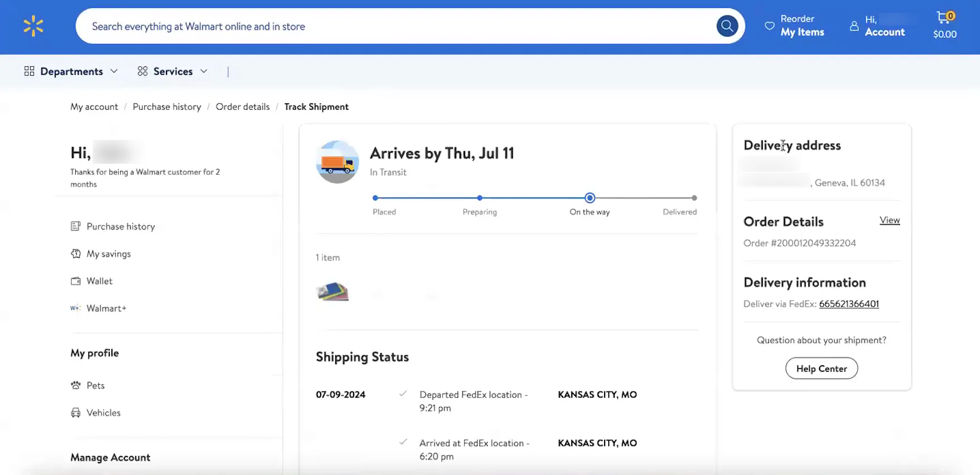Image resolution: width=980 pixels, height=475 pixels.
Task: Click the Help Center button
Action: click(821, 368)
